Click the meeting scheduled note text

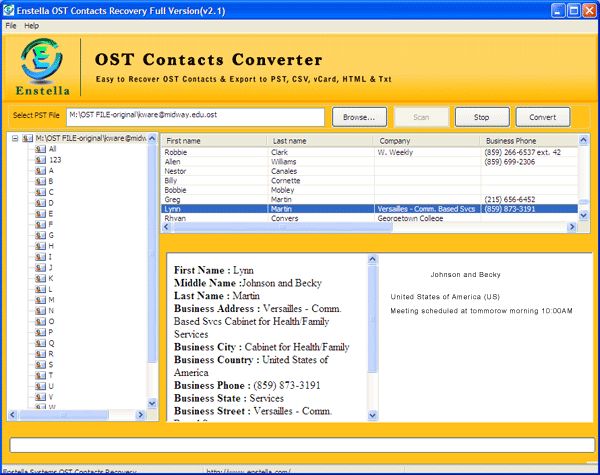481,311
